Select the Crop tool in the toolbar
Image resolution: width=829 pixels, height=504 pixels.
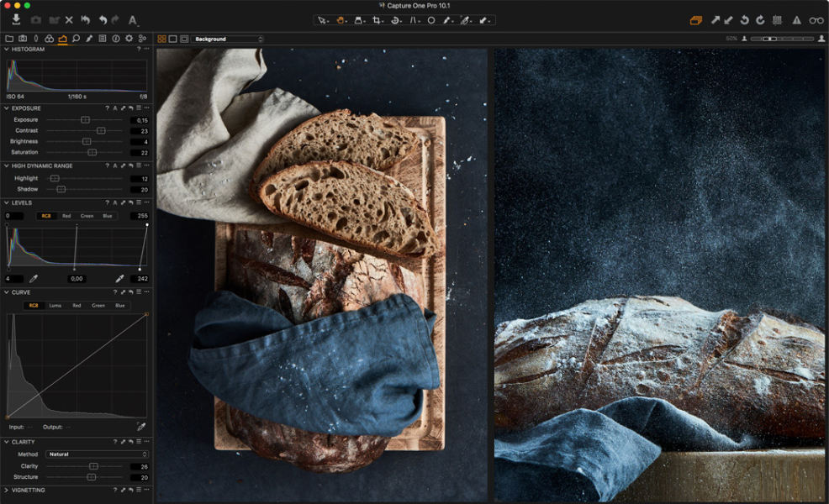378,20
